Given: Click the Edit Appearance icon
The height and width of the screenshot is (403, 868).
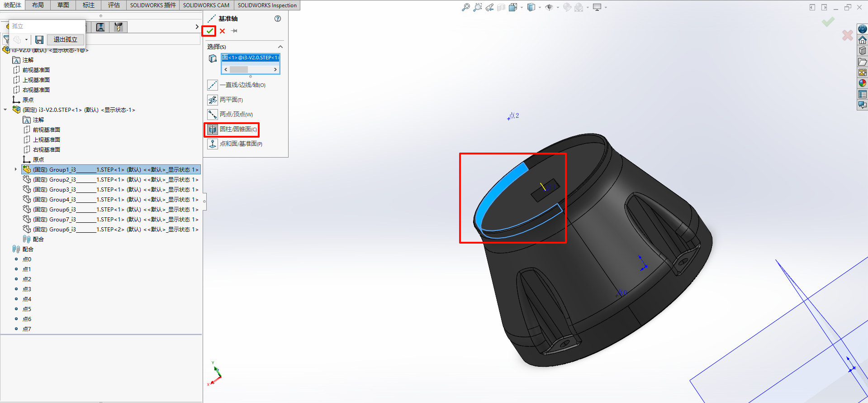Looking at the screenshot, I should pos(567,7).
